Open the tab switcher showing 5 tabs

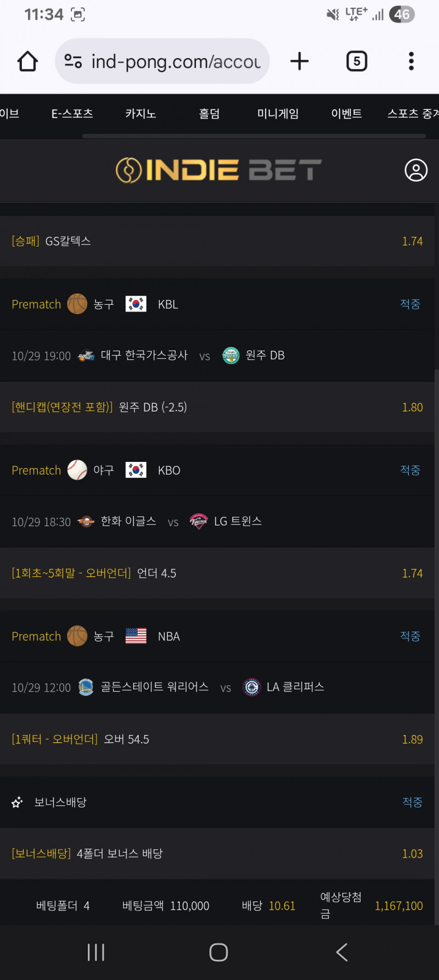(357, 61)
